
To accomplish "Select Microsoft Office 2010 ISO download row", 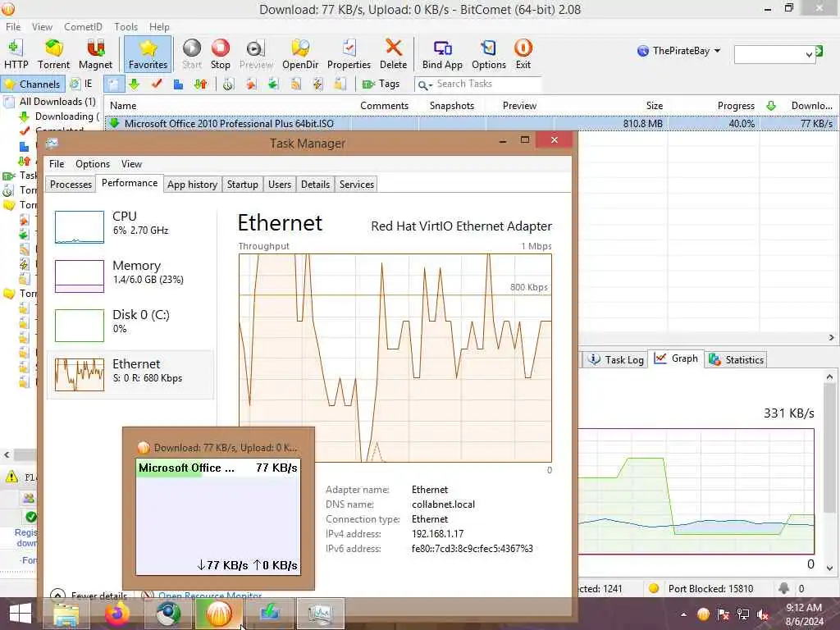I will pos(472,123).
